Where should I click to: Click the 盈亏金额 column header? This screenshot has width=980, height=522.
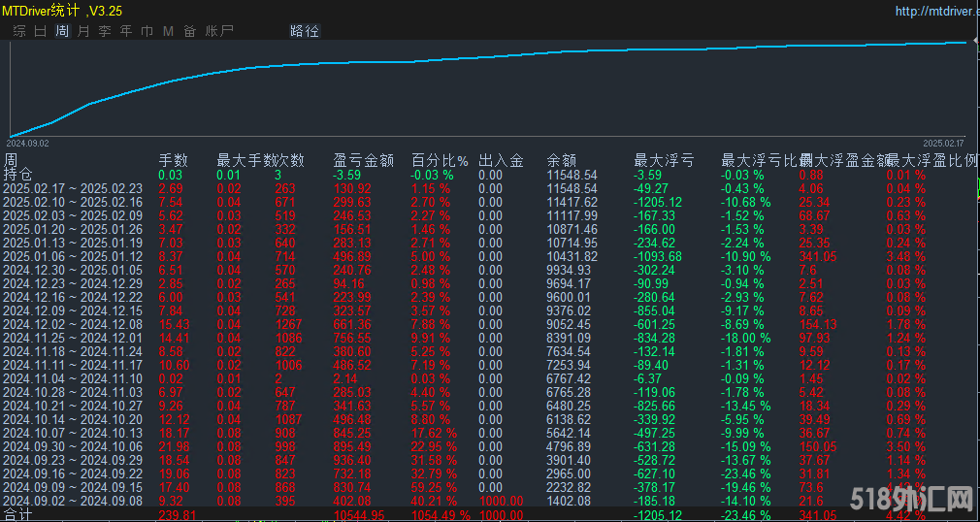coord(363,161)
